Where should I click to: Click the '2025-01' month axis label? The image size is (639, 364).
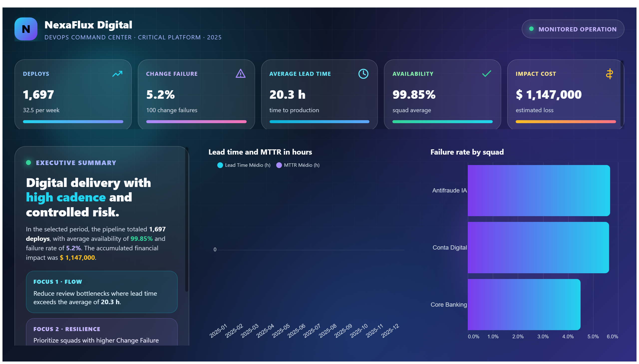click(x=218, y=331)
